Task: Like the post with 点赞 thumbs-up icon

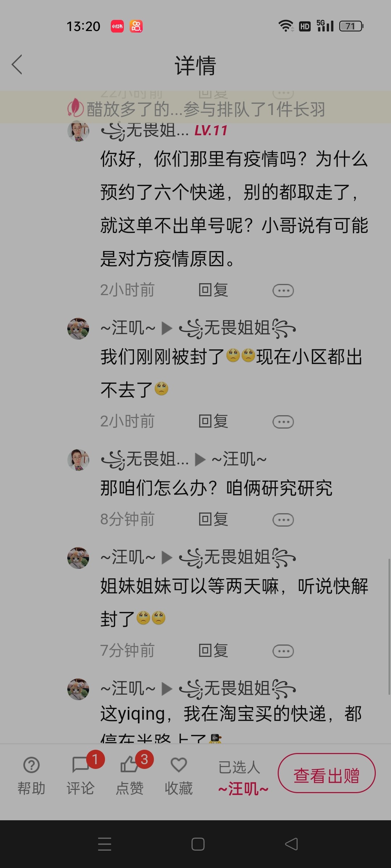Action: pos(129,765)
